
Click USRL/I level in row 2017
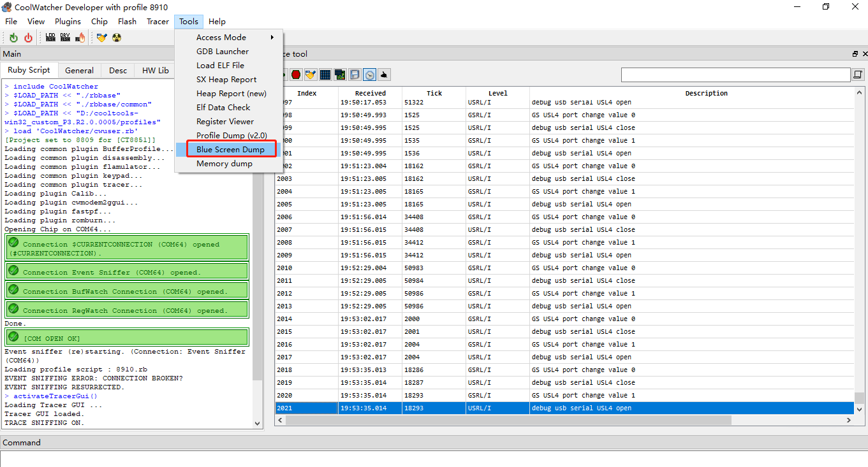point(480,357)
